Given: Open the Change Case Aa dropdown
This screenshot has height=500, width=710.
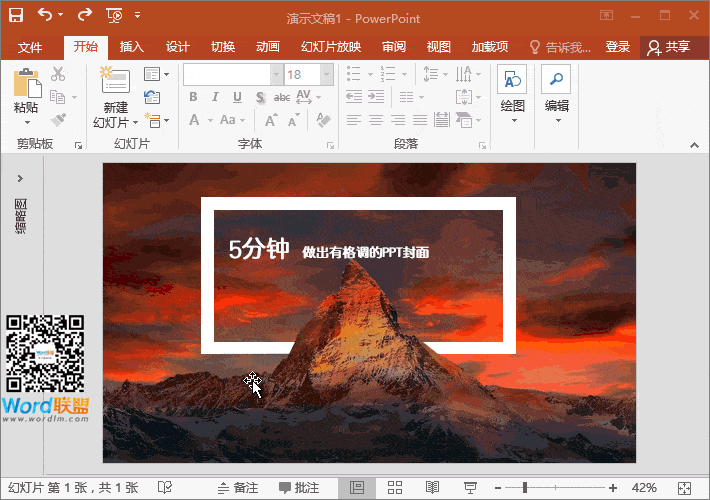Looking at the screenshot, I should (232, 120).
